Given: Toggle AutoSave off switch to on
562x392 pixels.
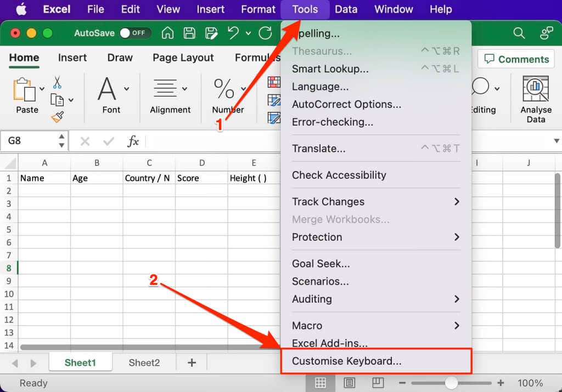Looking at the screenshot, I should pos(136,33).
